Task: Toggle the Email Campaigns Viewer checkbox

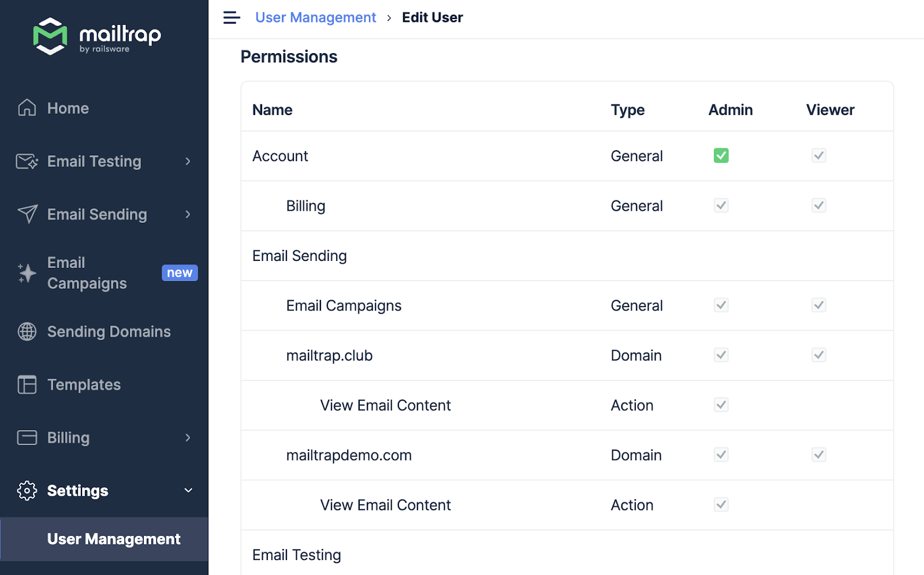Action: 818,305
